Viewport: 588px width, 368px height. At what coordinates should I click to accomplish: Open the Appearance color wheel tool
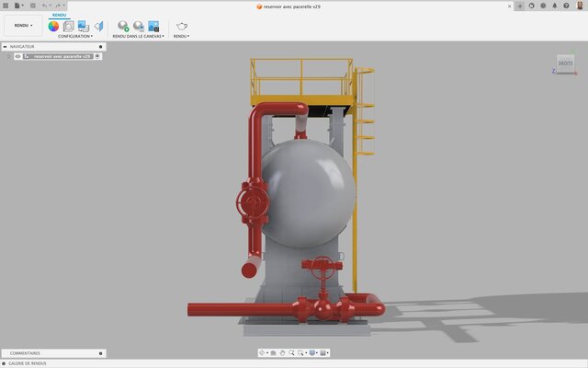tap(53, 27)
